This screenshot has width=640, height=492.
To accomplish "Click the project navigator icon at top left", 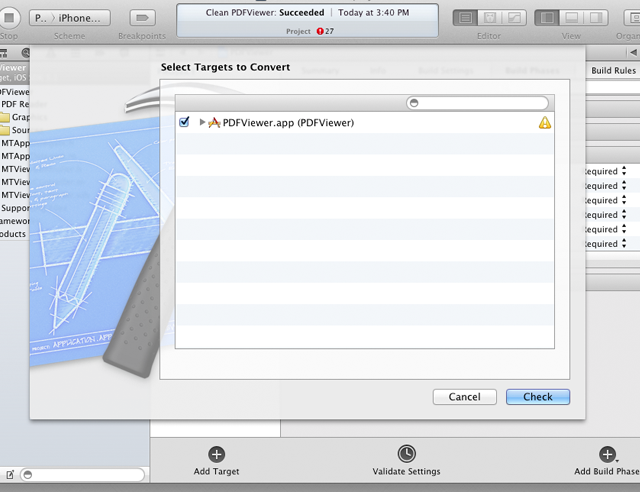I will 3,53.
